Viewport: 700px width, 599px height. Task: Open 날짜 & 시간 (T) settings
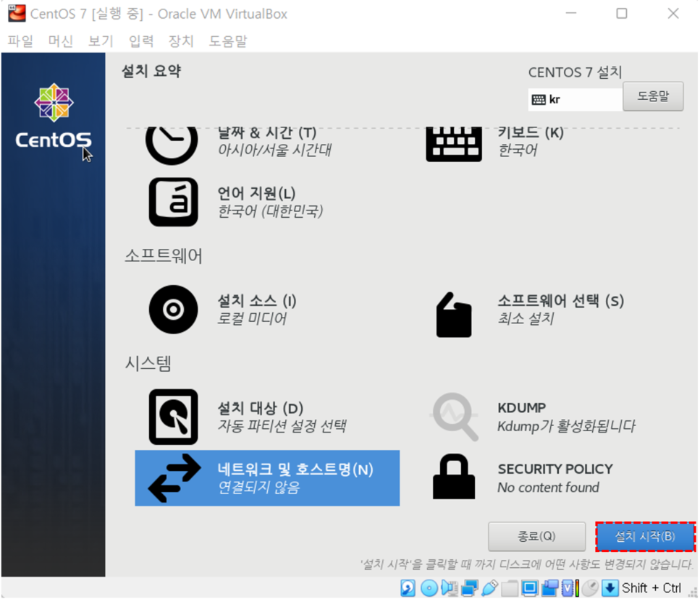(x=267, y=132)
